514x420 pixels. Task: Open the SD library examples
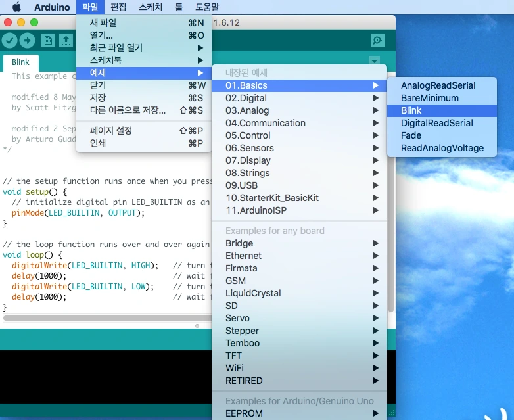(300, 306)
